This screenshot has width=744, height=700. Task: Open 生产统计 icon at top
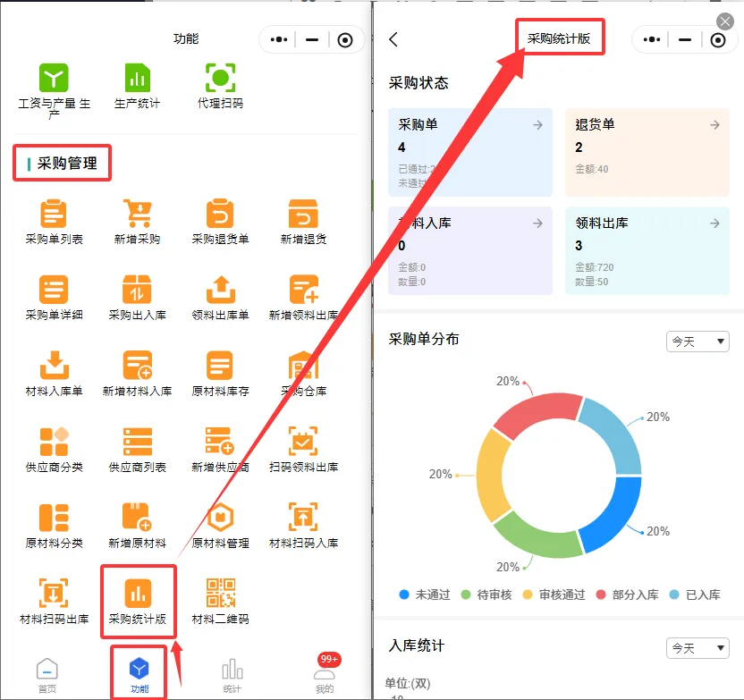(137, 78)
